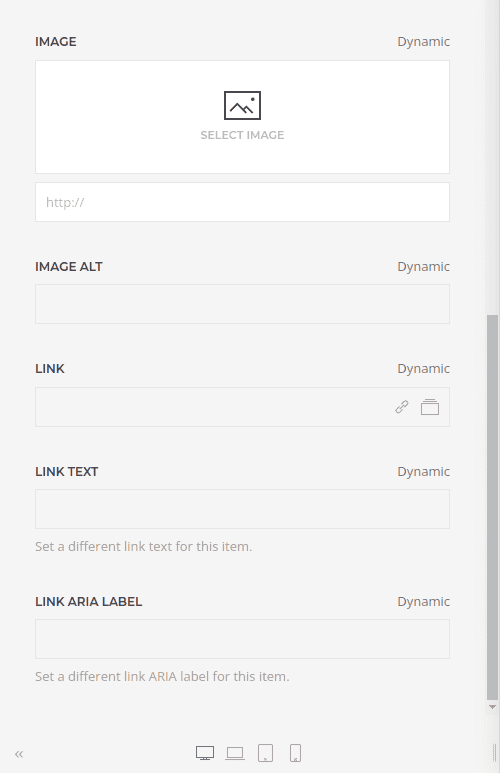Focus the Link ARIA Label field

point(242,639)
